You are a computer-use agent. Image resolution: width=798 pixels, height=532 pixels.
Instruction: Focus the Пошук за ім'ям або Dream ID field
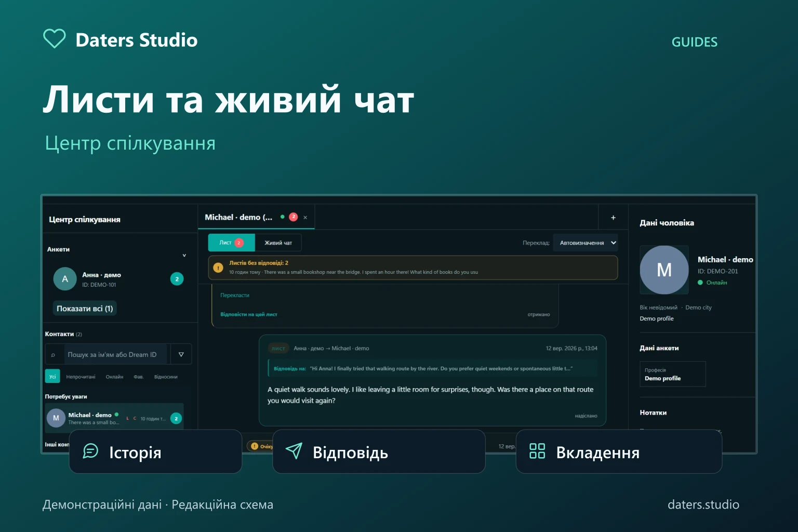point(116,354)
